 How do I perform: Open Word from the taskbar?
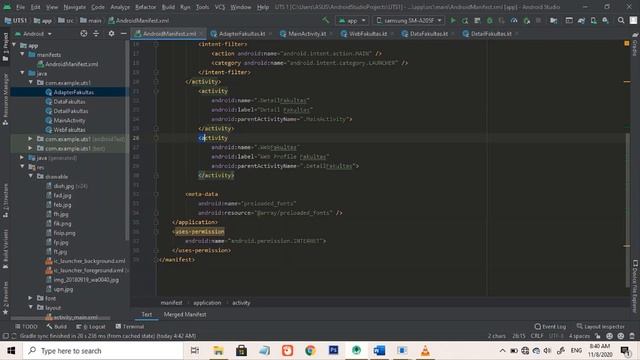[x=379, y=351]
